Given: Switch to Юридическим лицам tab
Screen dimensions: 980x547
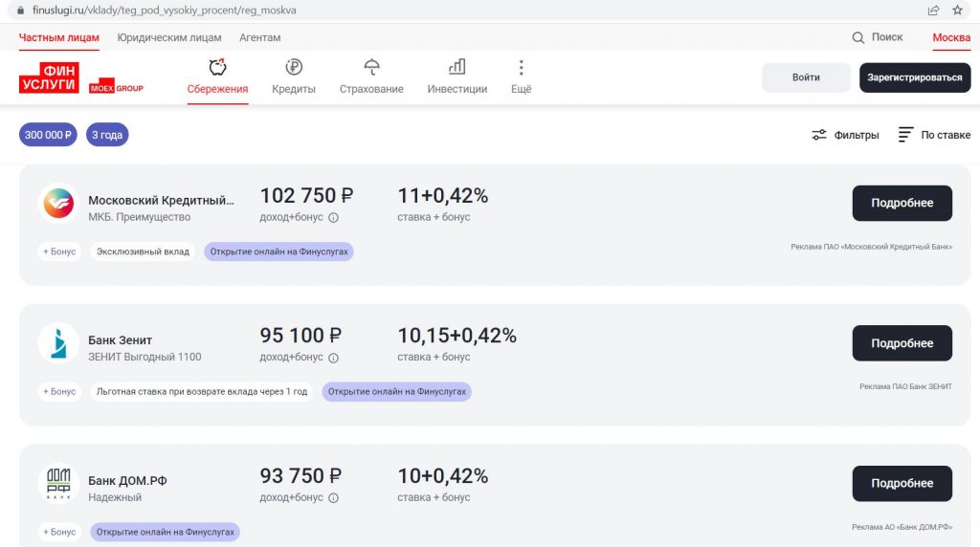Looking at the screenshot, I should click(169, 37).
